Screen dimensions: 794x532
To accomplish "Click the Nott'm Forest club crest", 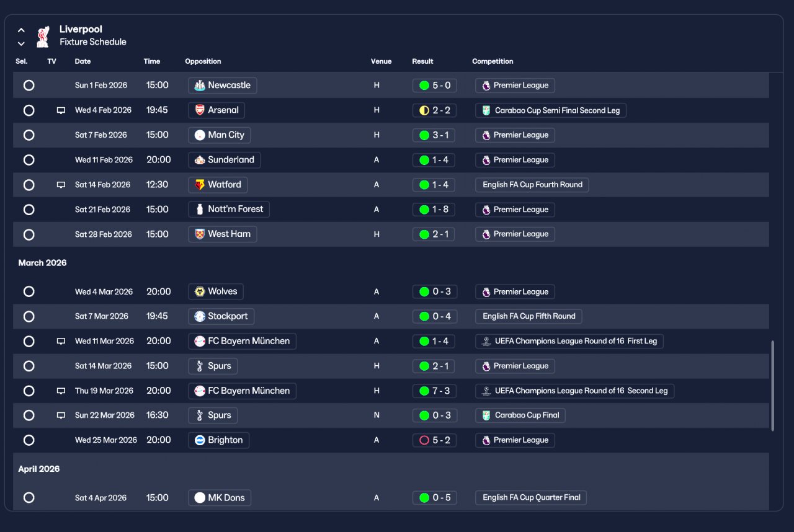I will [x=200, y=210].
